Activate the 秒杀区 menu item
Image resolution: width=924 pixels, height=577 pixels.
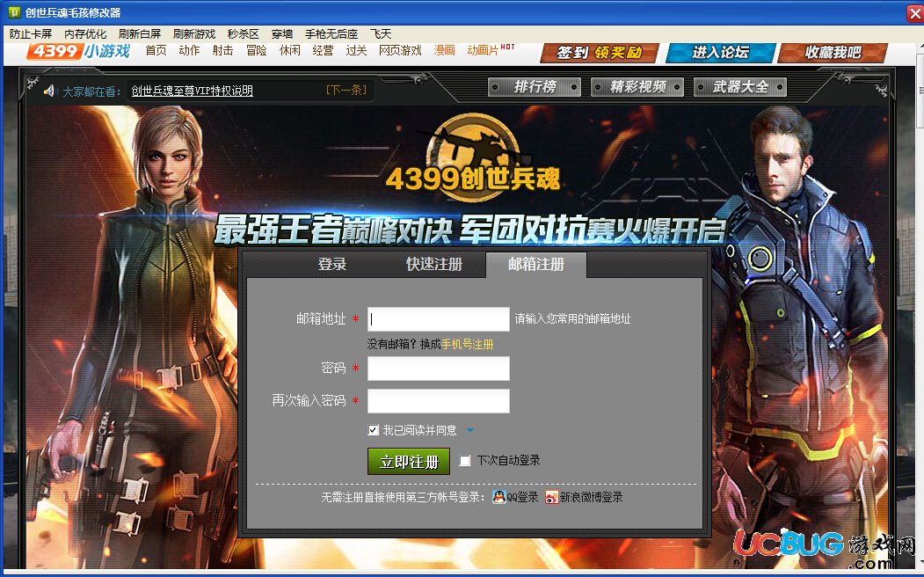244,33
